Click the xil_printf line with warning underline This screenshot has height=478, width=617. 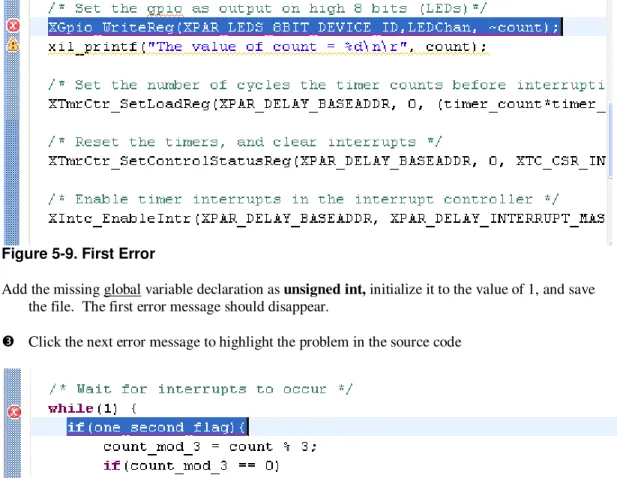coord(268,47)
